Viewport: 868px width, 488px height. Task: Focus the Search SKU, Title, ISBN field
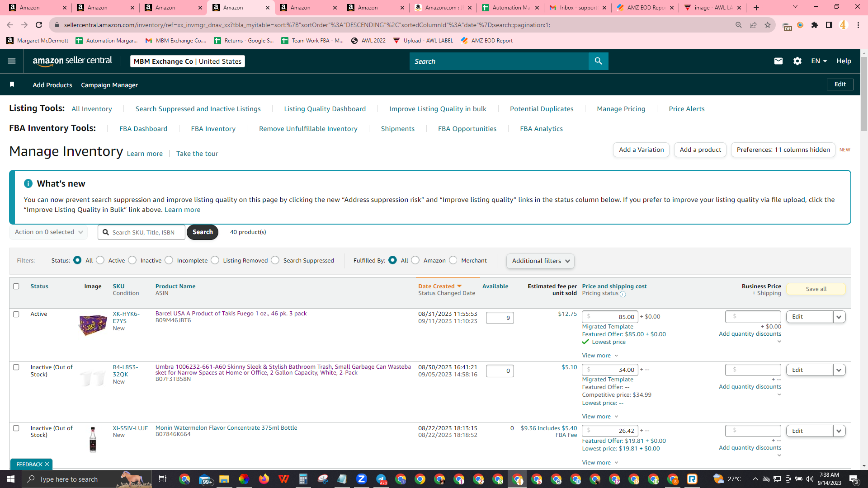pyautogui.click(x=142, y=232)
